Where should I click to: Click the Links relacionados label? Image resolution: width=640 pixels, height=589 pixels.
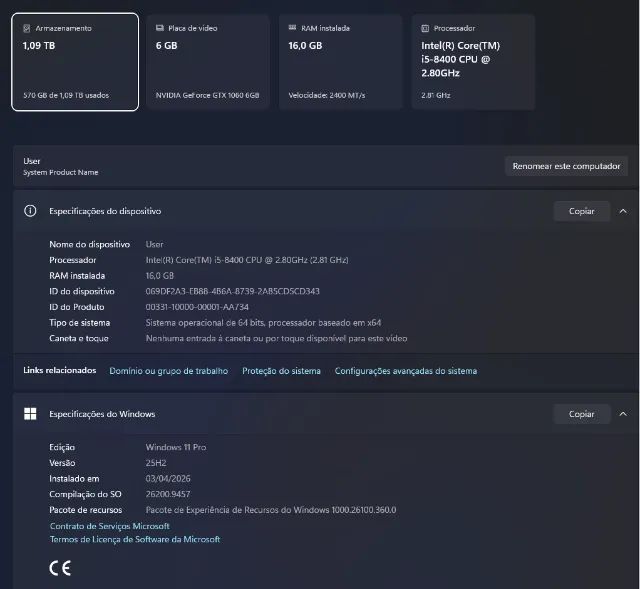[x=60, y=370]
